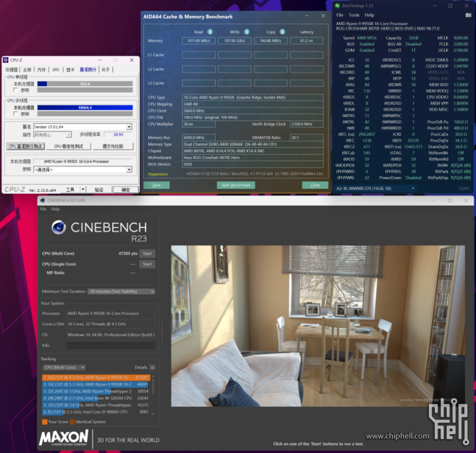Click the 确定 button in CPU-Z
The height and width of the screenshot is (453, 476).
point(125,190)
